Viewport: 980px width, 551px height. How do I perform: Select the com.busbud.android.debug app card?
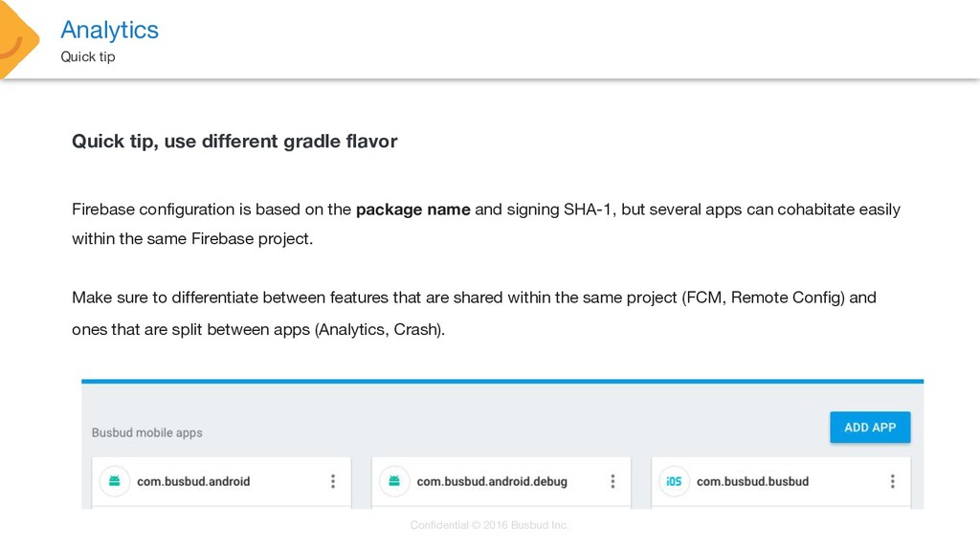[501, 482]
